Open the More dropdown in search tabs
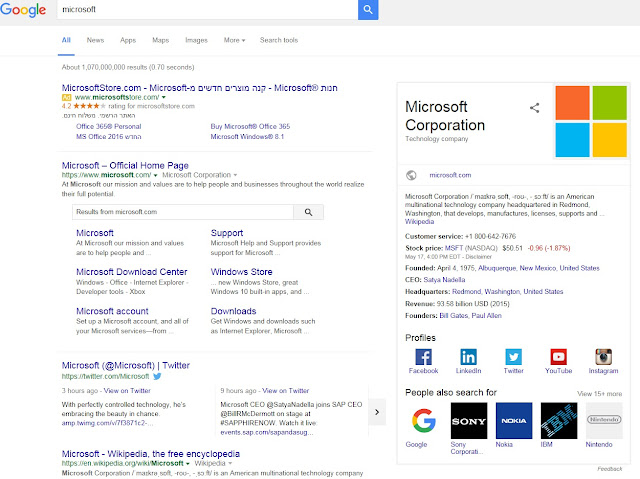Viewport: 640px width, 479px height. [234, 40]
